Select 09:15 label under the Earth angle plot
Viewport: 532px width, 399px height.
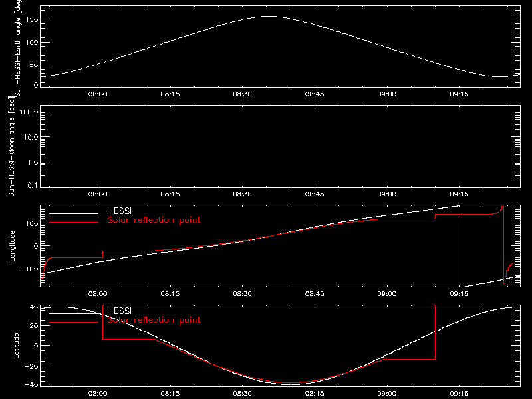click(459, 94)
